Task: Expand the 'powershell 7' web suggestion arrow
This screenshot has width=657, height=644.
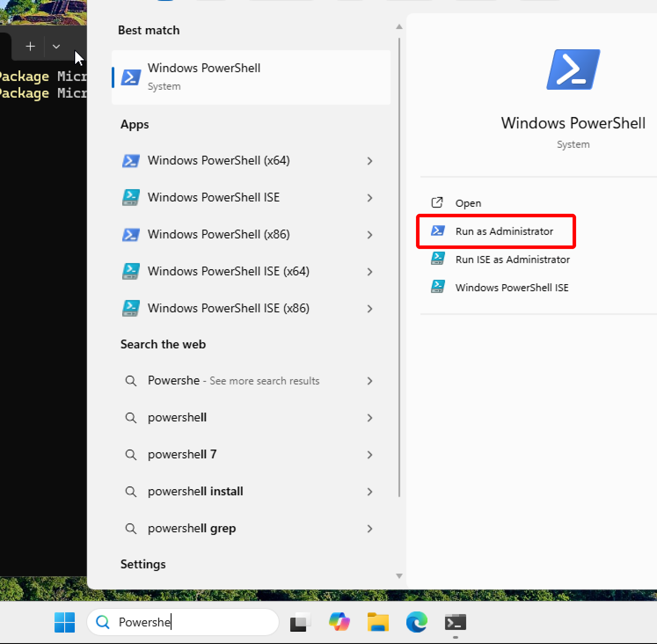Action: pos(370,454)
